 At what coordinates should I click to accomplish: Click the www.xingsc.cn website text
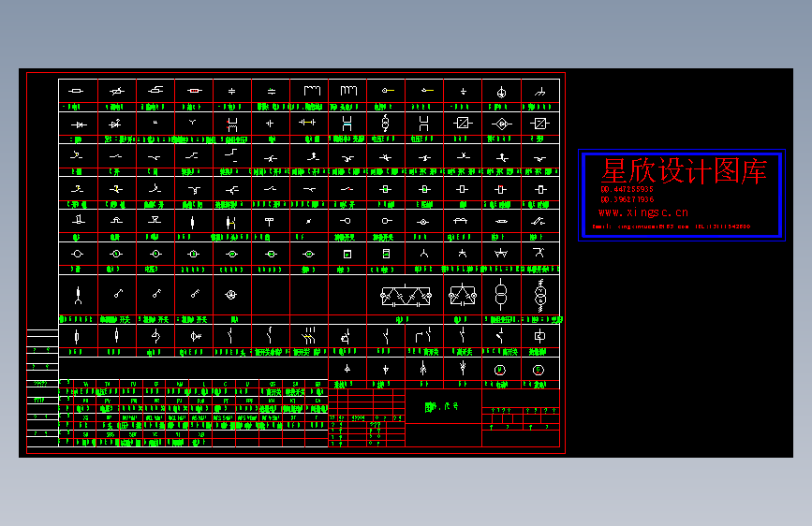[643, 212]
